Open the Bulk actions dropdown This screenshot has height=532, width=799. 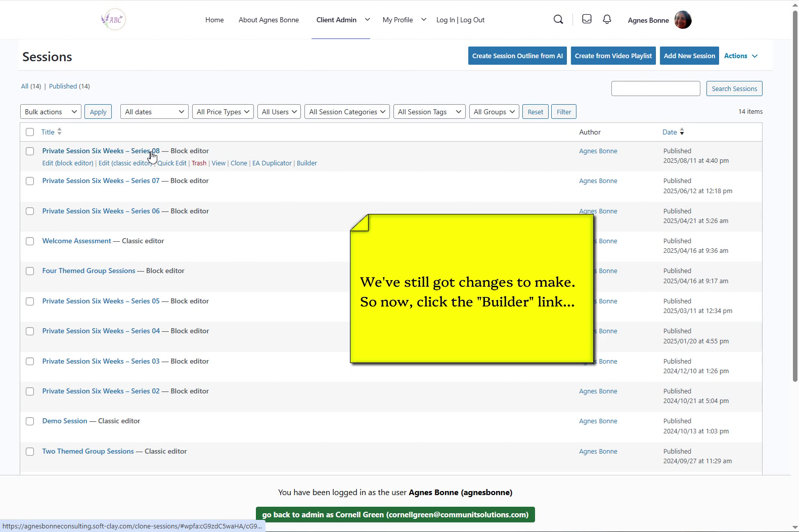51,112
